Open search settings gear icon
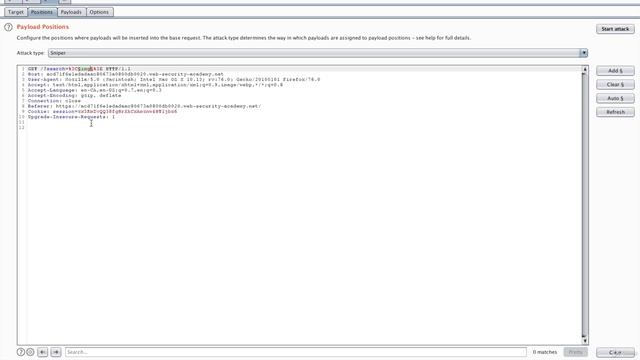 [x=30, y=352]
